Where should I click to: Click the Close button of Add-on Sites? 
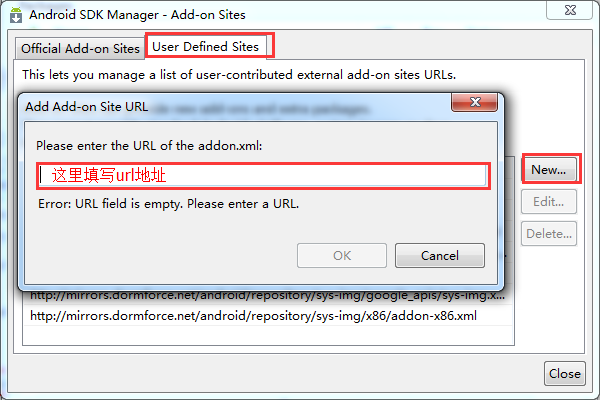(564, 373)
